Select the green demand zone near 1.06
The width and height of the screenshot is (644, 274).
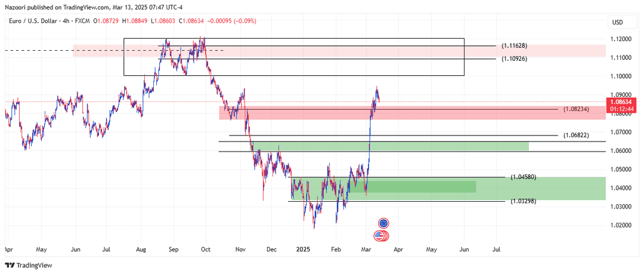coord(390,146)
